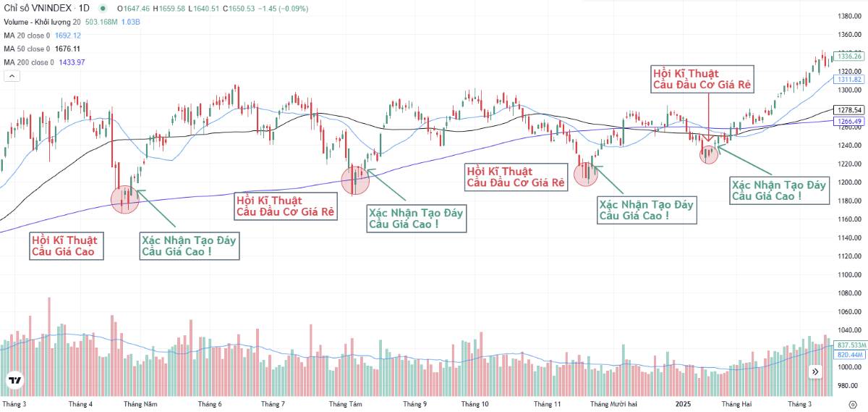The height and width of the screenshot is (412, 868).
Task: Click the 1336.26 current price label
Action: click(x=848, y=56)
